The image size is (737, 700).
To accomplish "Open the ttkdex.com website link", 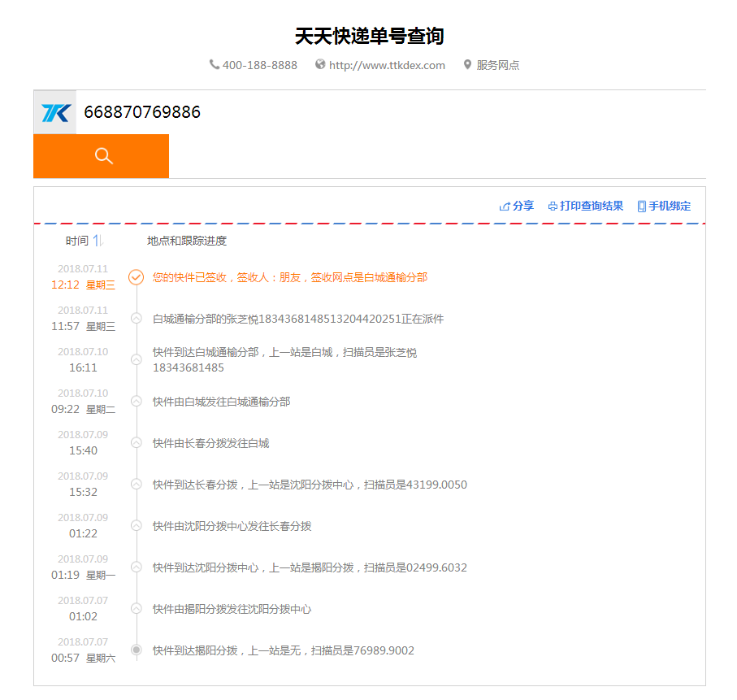I will click(387, 65).
